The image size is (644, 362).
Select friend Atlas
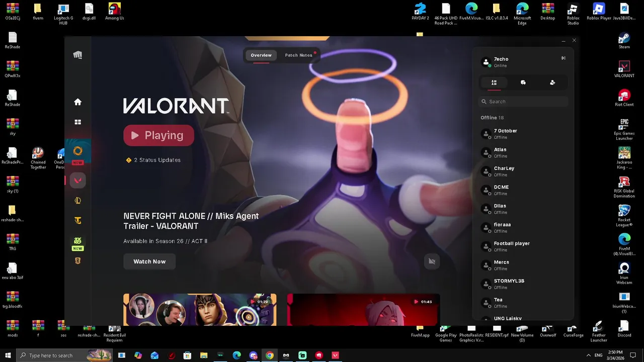523,152
